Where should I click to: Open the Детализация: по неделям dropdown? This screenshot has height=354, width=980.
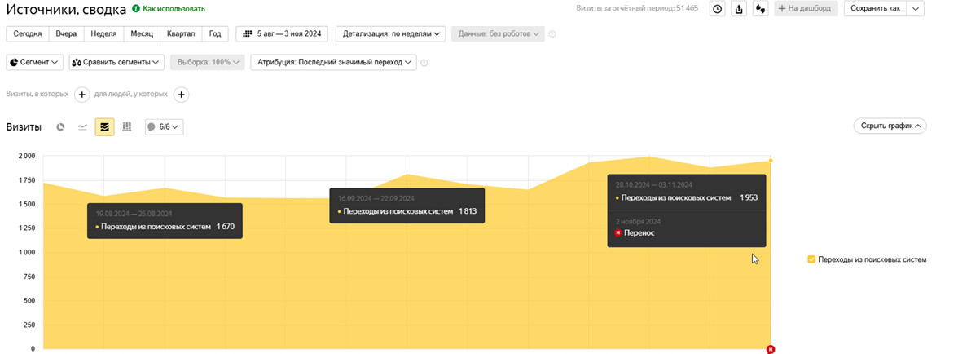[392, 33]
